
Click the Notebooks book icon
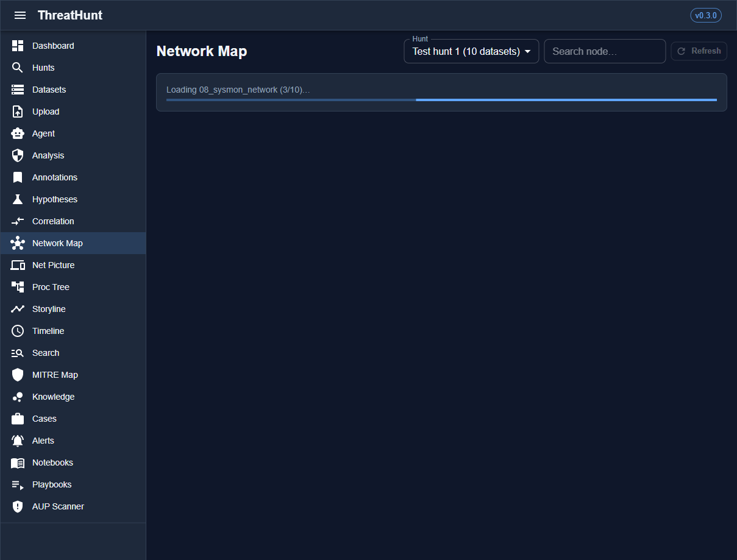pyautogui.click(x=18, y=463)
